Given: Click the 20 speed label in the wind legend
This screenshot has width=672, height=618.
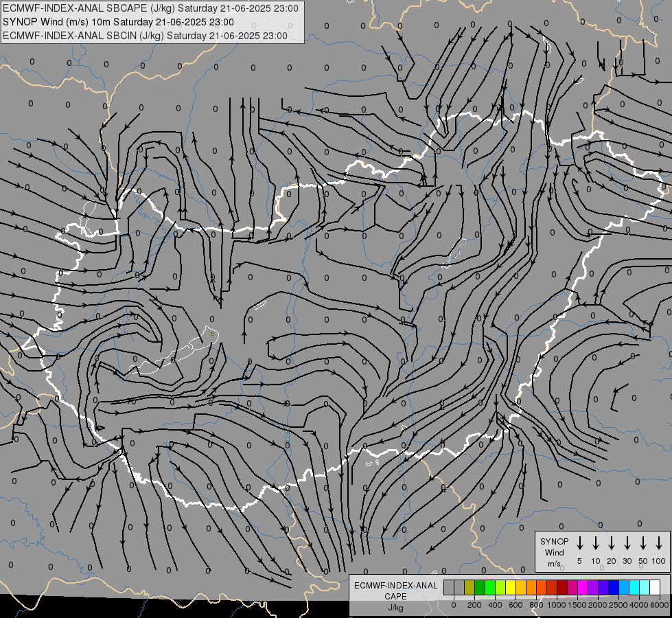Looking at the screenshot, I should pyautogui.click(x=611, y=561).
